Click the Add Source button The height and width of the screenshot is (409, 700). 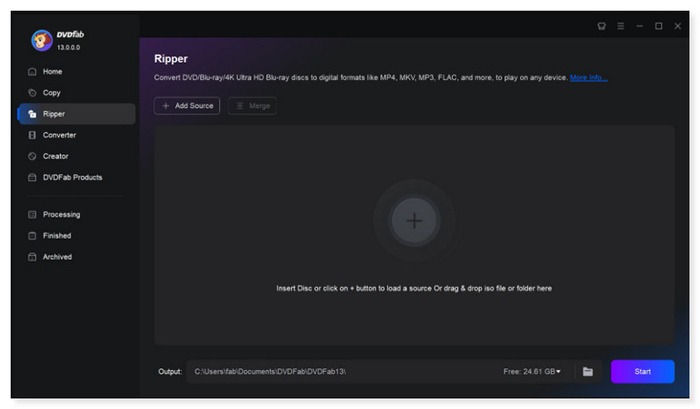187,106
